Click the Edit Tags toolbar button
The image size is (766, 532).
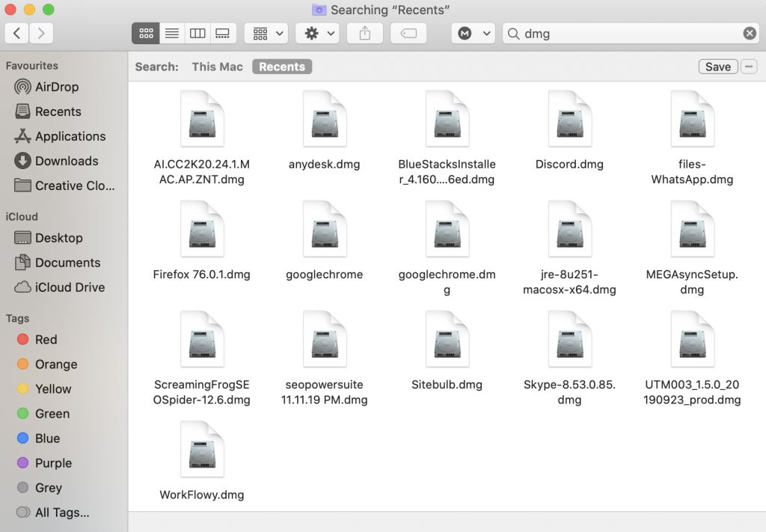408,33
